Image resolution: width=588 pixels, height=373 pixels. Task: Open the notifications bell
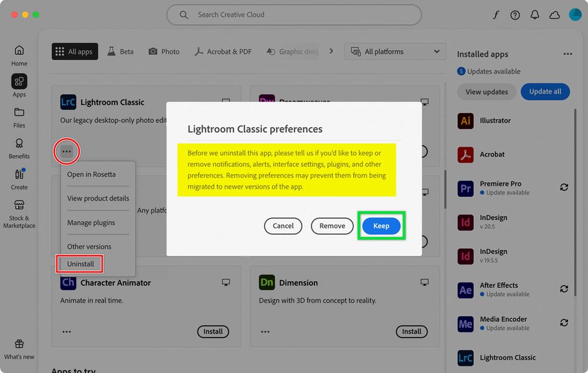(x=534, y=15)
